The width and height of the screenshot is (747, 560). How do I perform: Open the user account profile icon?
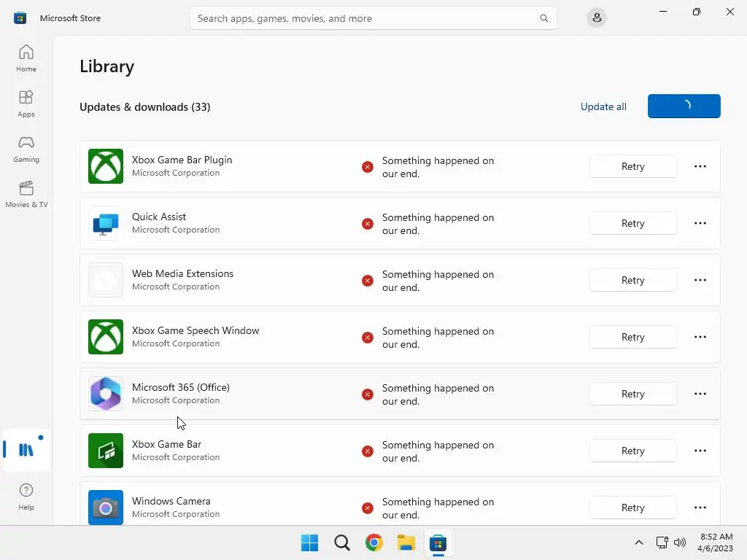(x=597, y=18)
